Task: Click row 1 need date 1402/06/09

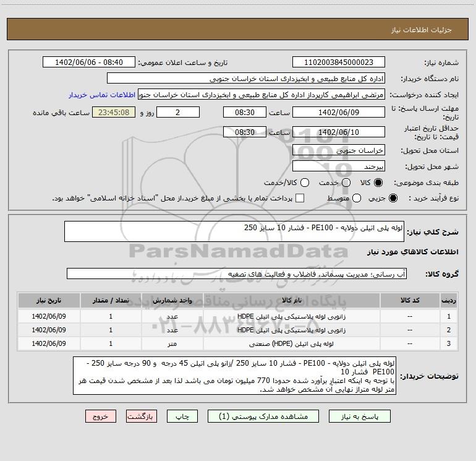Action: click(49, 316)
